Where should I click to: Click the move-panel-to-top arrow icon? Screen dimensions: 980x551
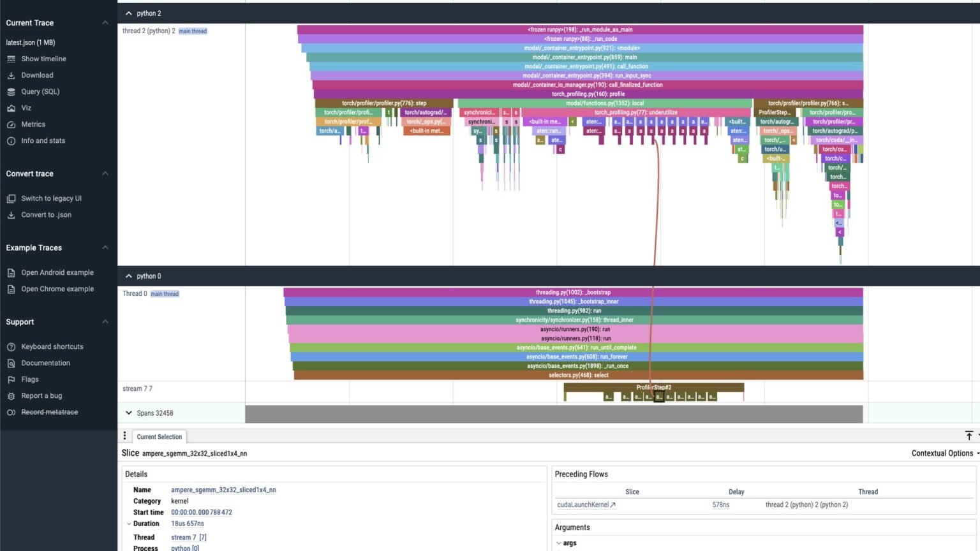pyautogui.click(x=969, y=436)
